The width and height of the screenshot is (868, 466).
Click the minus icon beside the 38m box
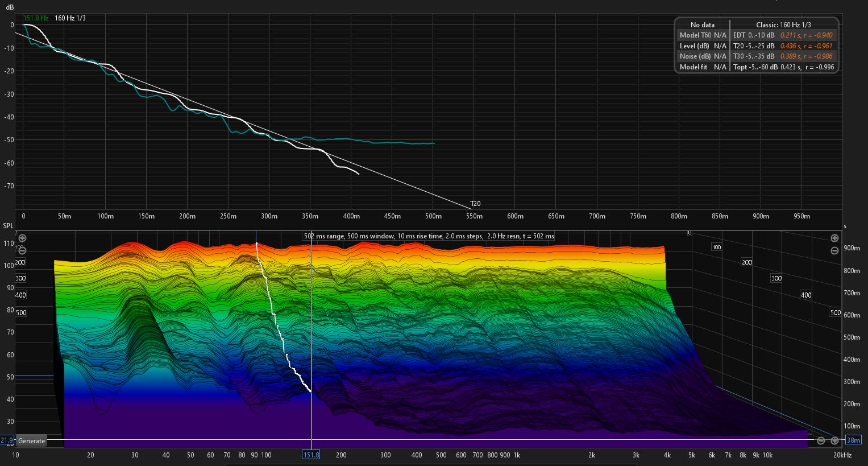821,440
